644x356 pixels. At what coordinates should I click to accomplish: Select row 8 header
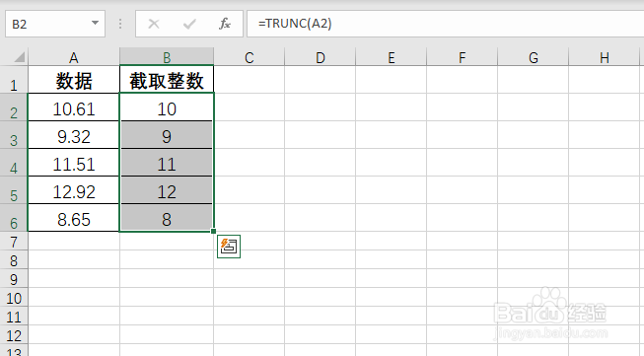pyautogui.click(x=14, y=260)
